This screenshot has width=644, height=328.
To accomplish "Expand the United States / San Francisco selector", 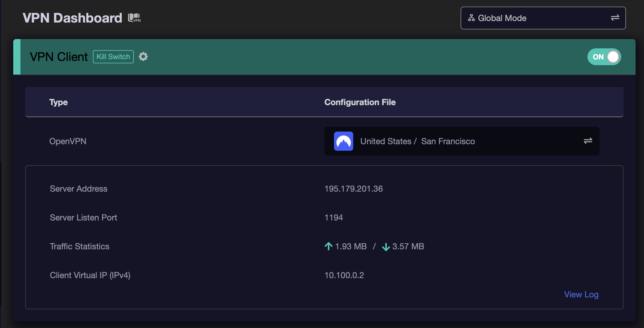I will [x=462, y=141].
